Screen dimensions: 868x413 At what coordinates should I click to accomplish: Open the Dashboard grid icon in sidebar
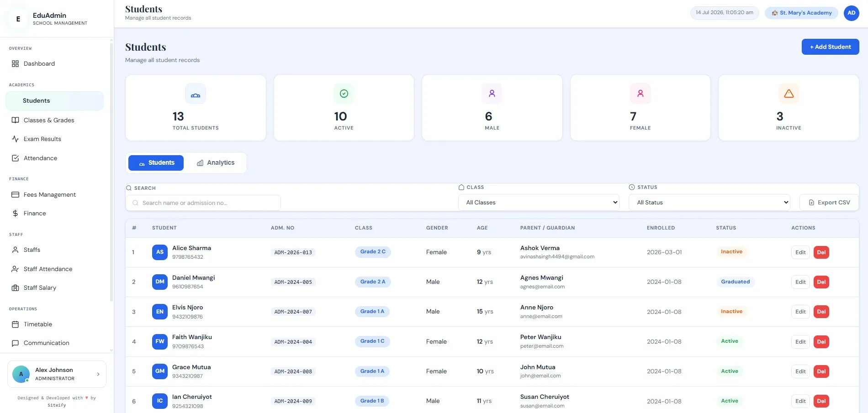(15, 64)
